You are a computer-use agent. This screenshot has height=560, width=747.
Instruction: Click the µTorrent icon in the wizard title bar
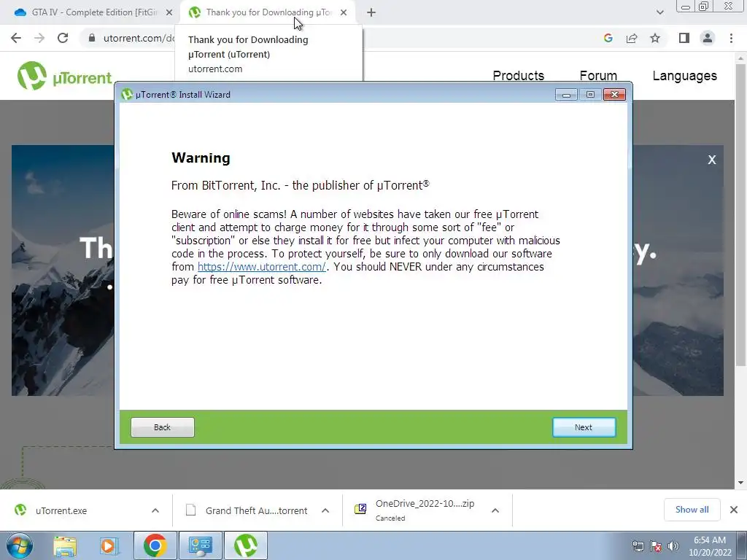click(x=127, y=94)
